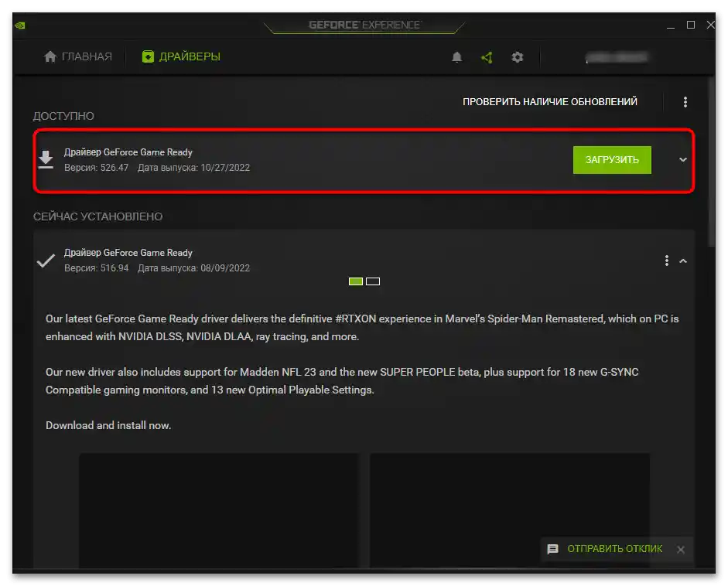Expand available driver 526.47 details
Viewport: 728px width, 586px height.
tap(683, 159)
